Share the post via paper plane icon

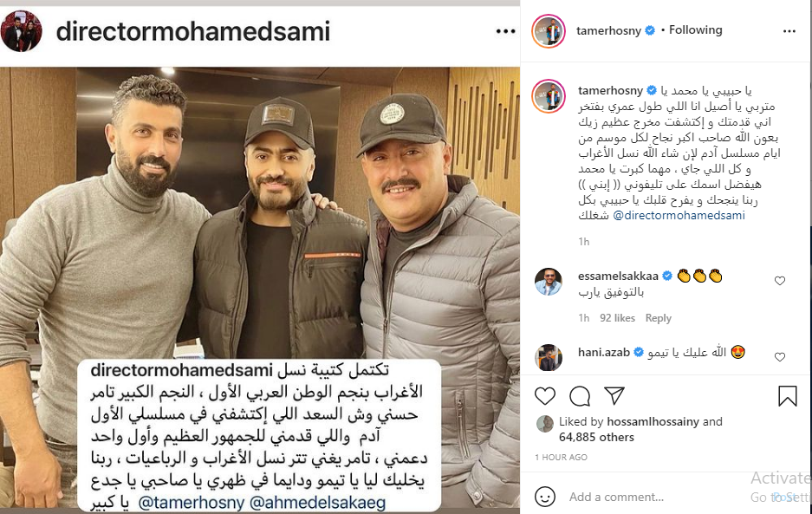point(614,396)
